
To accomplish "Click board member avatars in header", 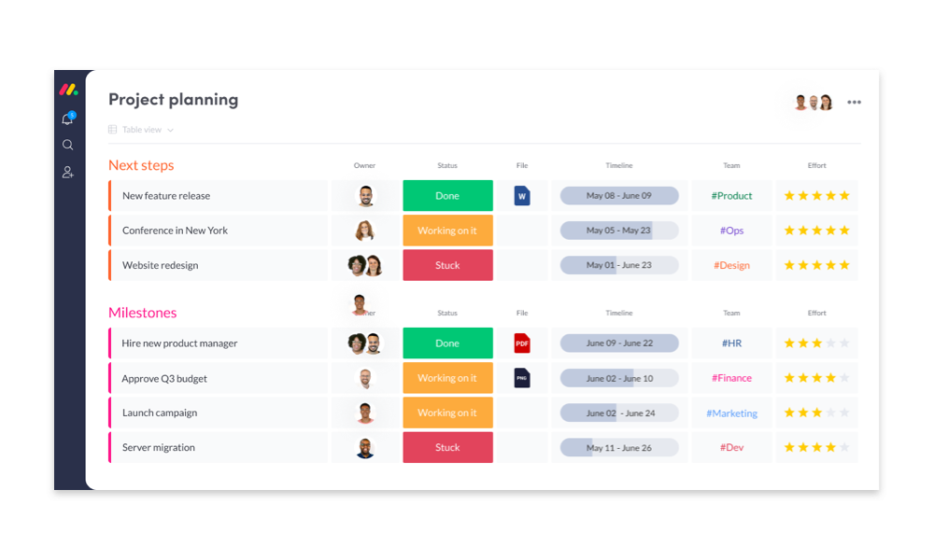I will coord(814,103).
